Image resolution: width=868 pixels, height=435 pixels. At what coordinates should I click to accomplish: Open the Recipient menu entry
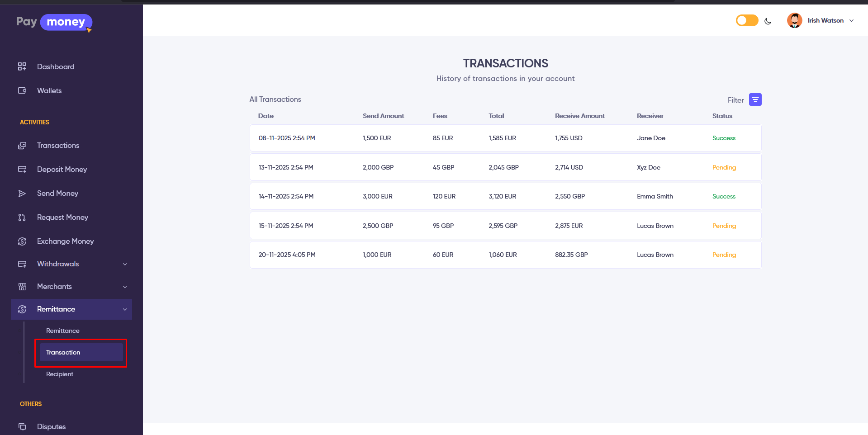[x=59, y=374]
